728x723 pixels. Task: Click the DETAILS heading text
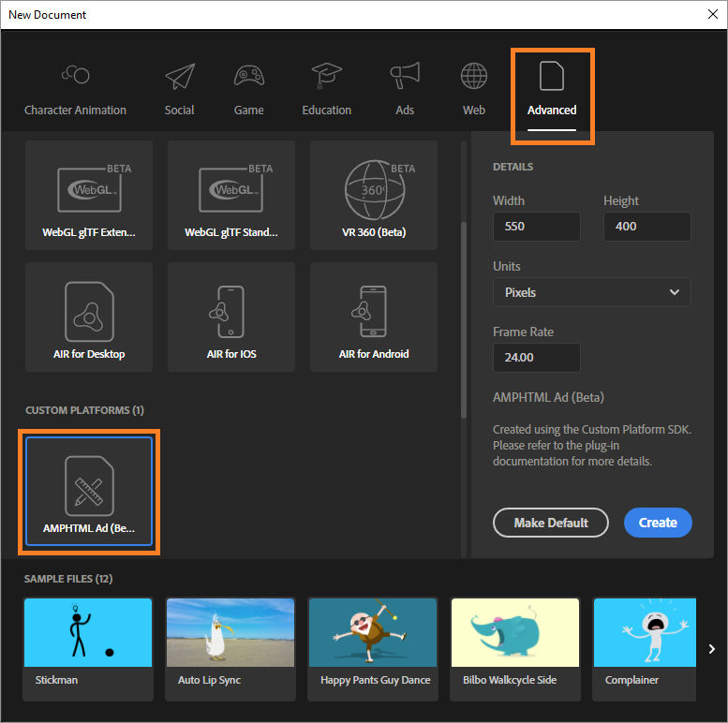[x=513, y=167]
